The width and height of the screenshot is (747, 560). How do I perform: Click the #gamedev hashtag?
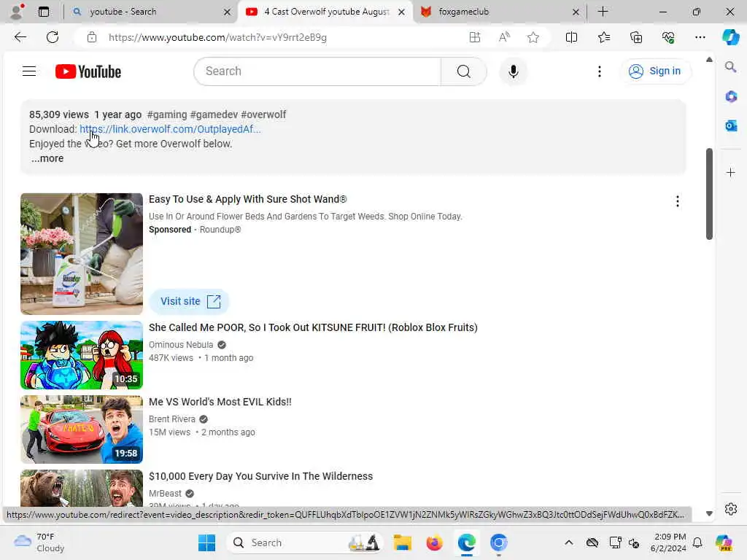click(x=214, y=114)
